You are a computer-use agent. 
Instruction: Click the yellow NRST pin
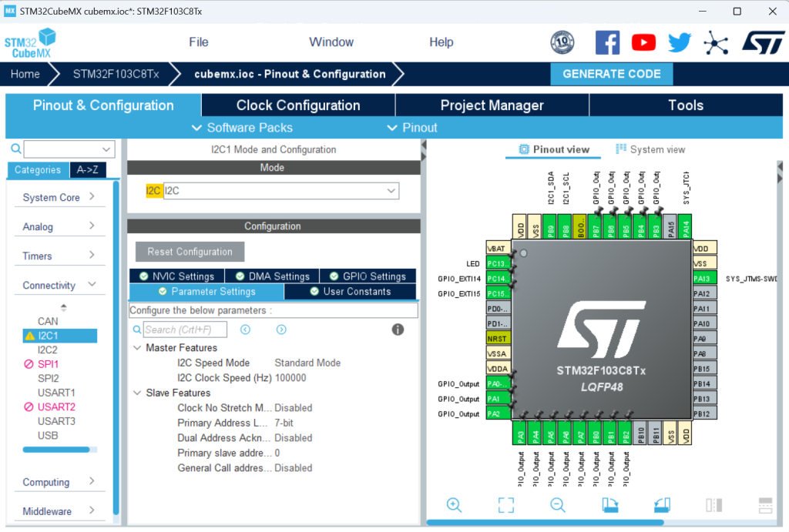click(x=499, y=339)
